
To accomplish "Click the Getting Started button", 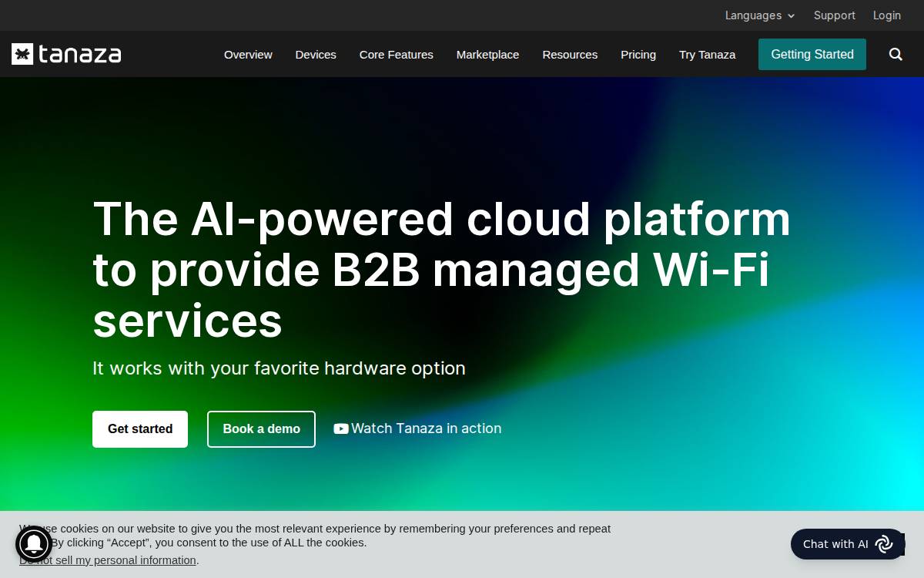I will point(812,54).
